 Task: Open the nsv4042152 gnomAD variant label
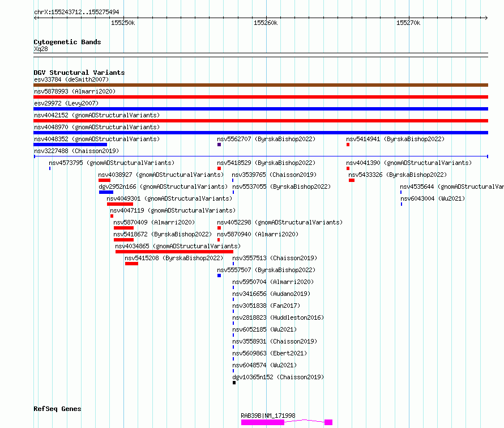pyautogui.click(x=97, y=115)
